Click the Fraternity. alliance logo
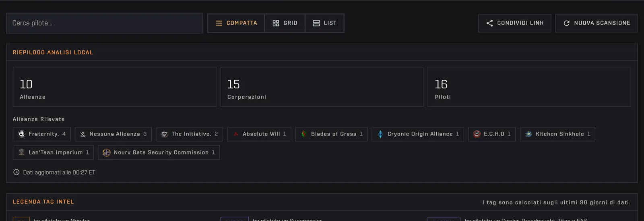This screenshot has height=221, width=644. coord(22,134)
